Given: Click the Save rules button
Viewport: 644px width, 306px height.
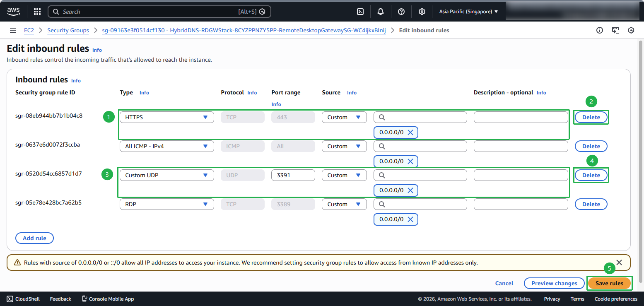Looking at the screenshot, I should (609, 283).
